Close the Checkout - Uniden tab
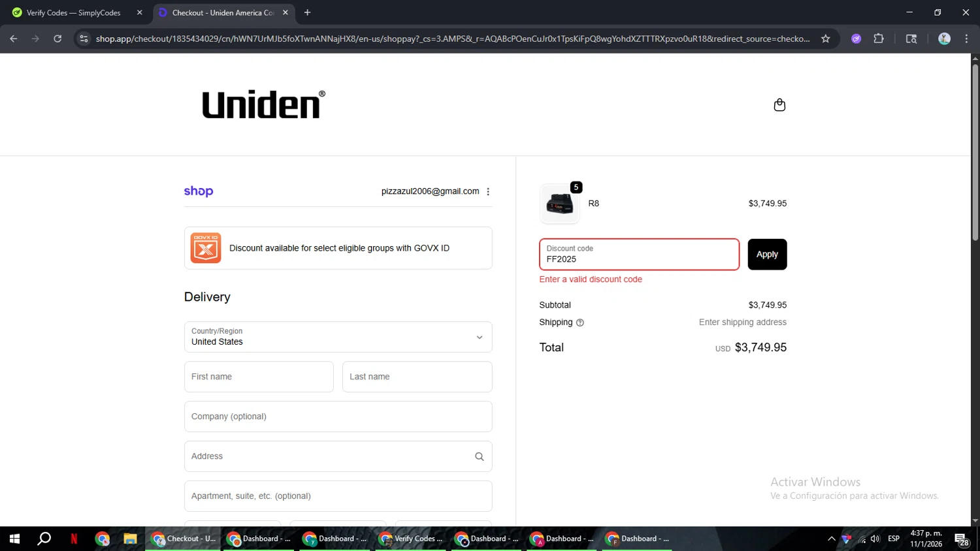 click(x=286, y=12)
